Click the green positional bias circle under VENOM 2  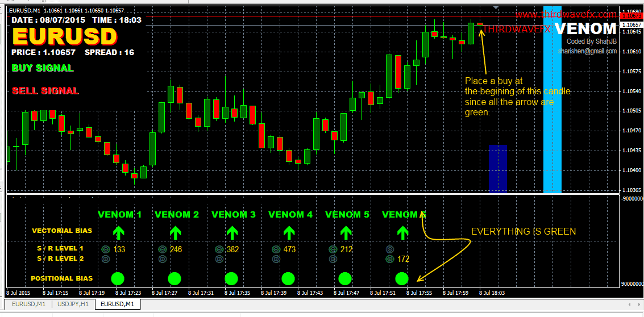(x=174, y=278)
